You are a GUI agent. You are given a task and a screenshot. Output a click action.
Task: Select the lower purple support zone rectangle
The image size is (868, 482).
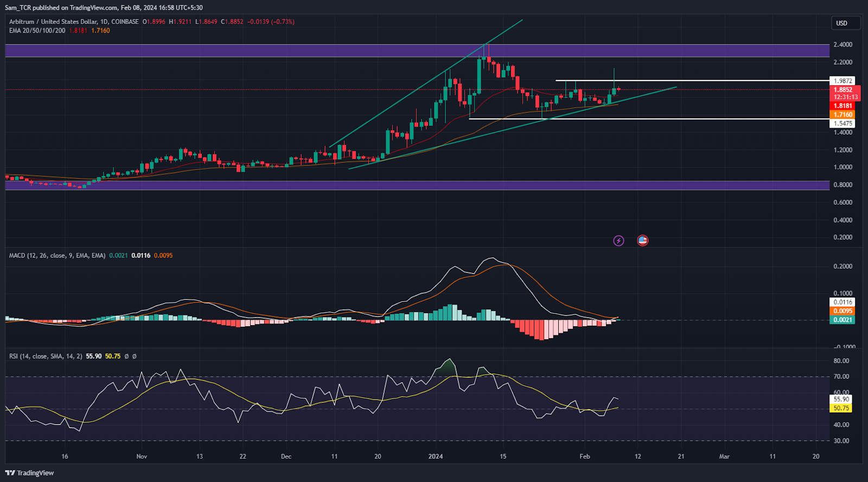click(417, 186)
